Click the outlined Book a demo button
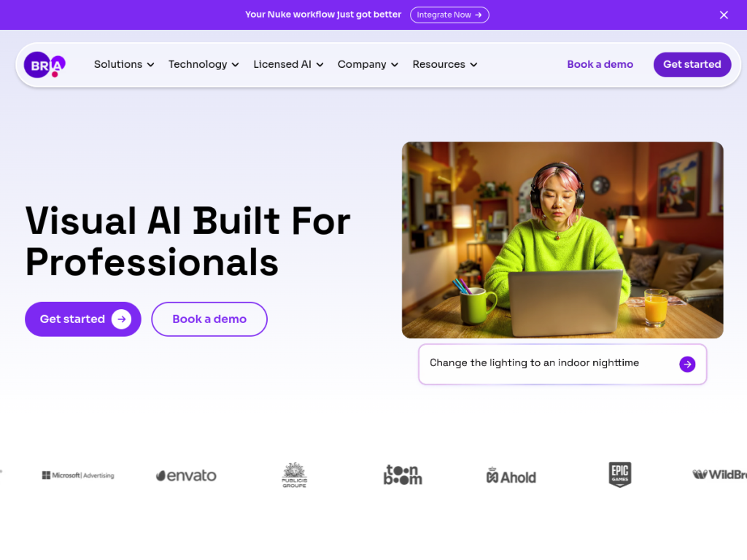This screenshot has width=747, height=560. [x=209, y=319]
